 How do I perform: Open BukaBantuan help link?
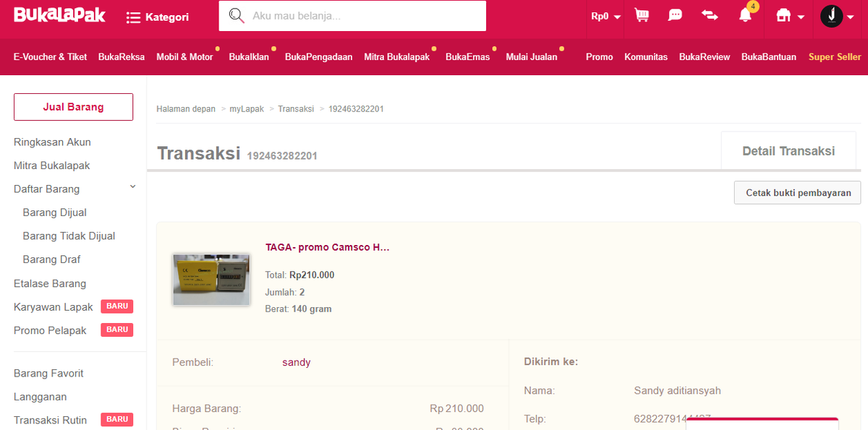tap(769, 56)
